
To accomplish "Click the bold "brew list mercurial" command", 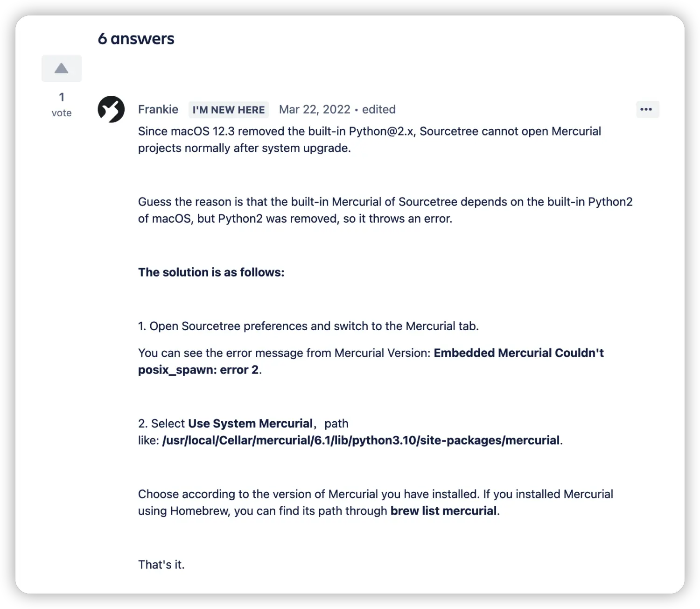I will tap(443, 511).
